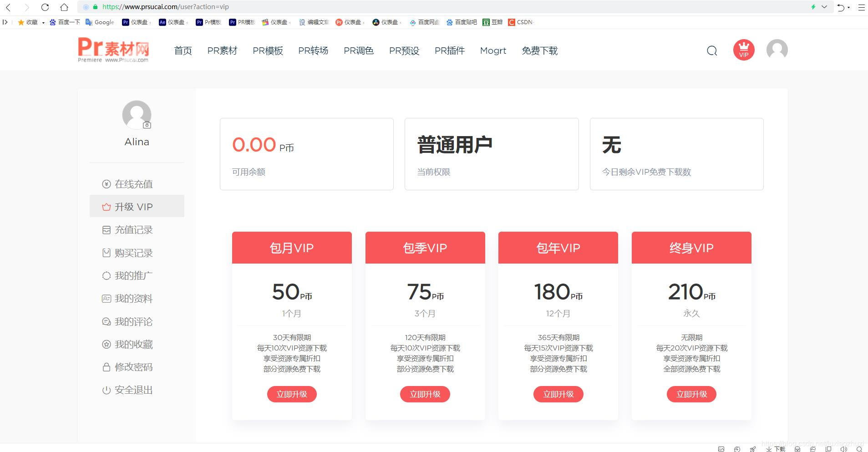Open the 首页 nav menu
Image resolution: width=868 pixels, height=452 pixels.
click(183, 51)
